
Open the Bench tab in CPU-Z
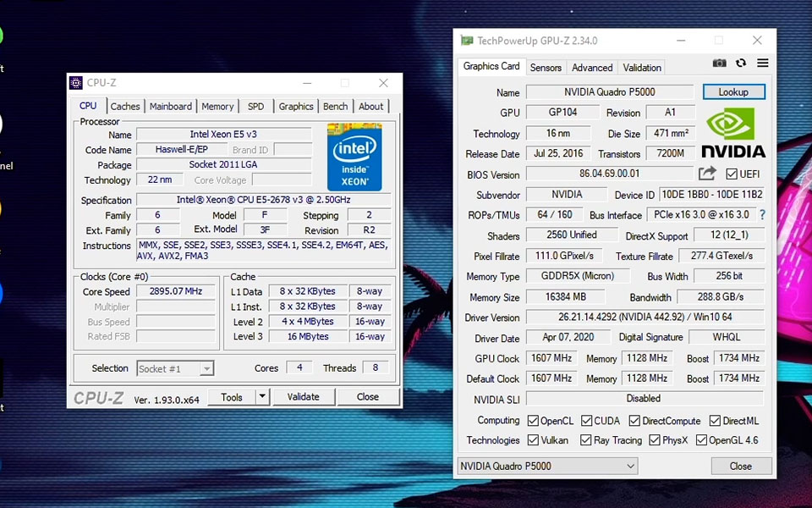(x=336, y=107)
